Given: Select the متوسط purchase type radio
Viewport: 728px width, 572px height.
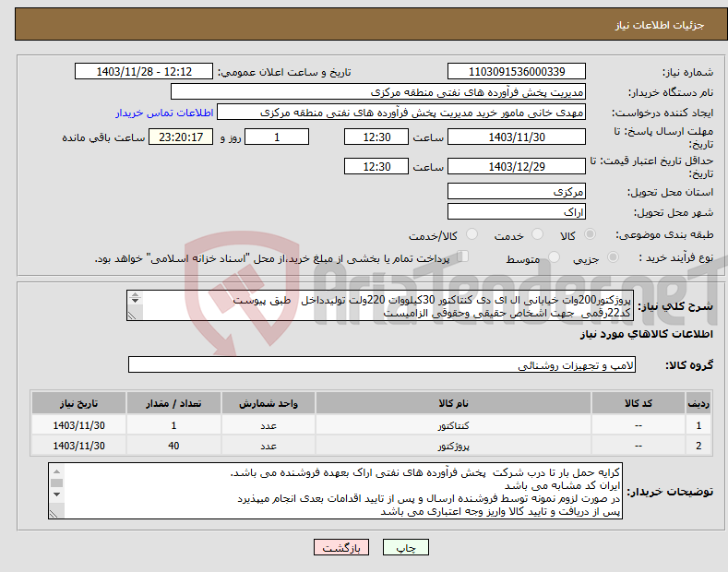Looking at the screenshot, I should pyautogui.click(x=554, y=256).
